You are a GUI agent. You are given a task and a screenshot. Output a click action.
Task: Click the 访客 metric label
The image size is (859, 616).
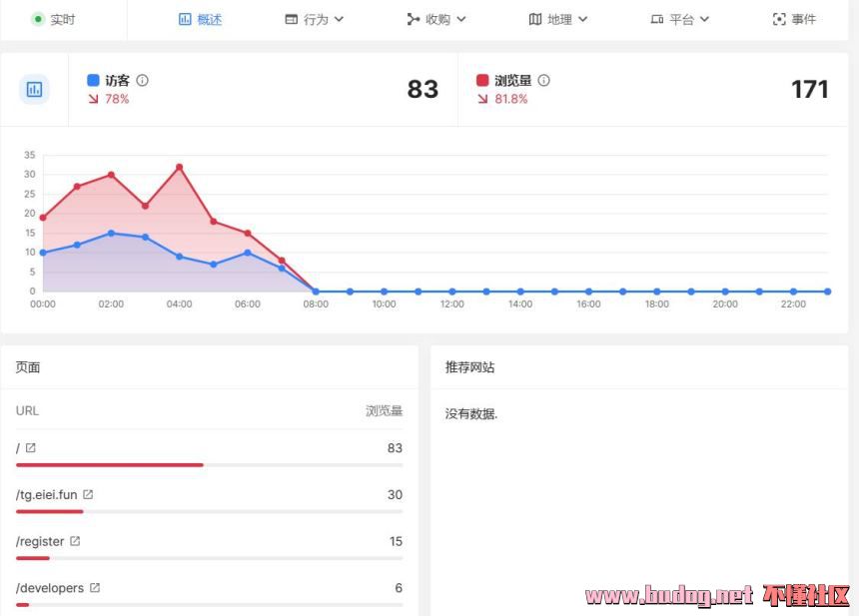(x=117, y=81)
